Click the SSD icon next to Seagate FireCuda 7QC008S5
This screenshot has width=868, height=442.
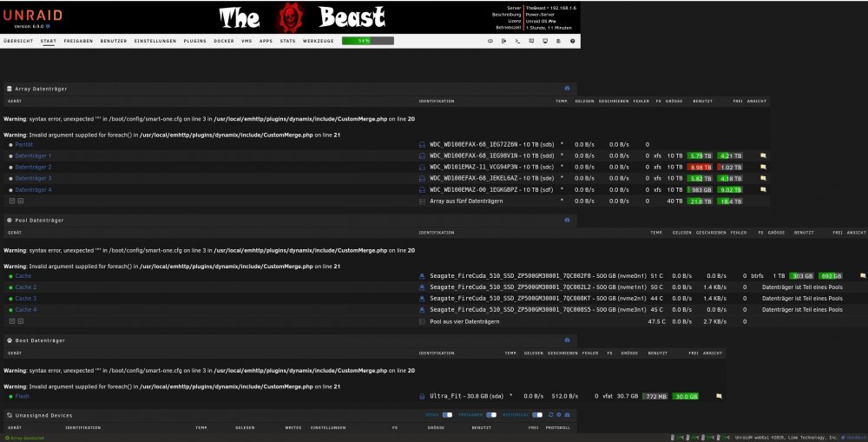pyautogui.click(x=422, y=310)
